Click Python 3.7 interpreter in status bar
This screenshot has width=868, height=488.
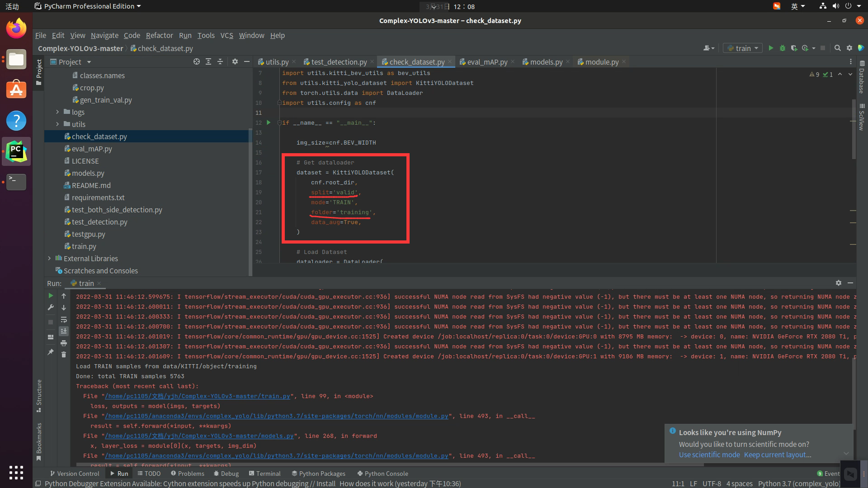point(799,483)
